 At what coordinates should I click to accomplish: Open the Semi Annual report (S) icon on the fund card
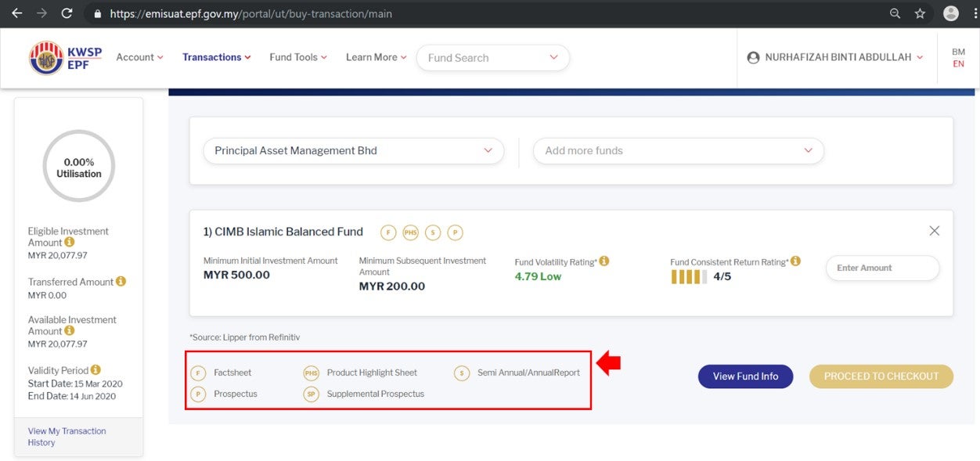[433, 232]
